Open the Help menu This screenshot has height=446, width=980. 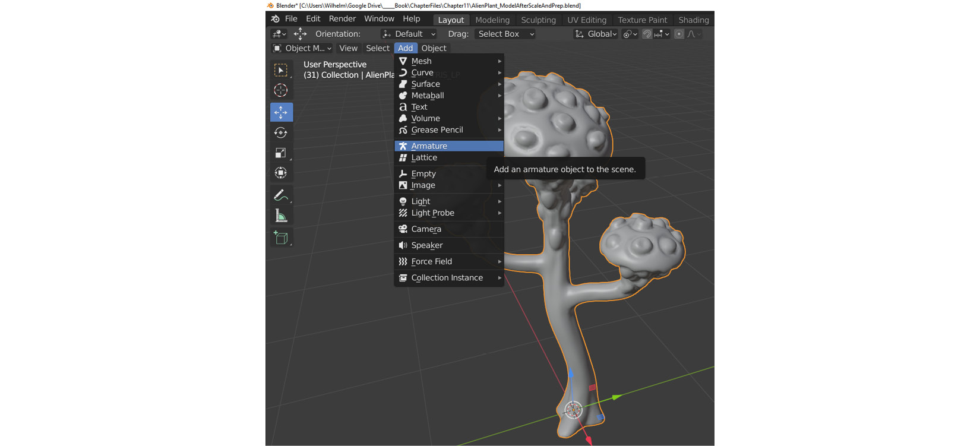coord(412,19)
